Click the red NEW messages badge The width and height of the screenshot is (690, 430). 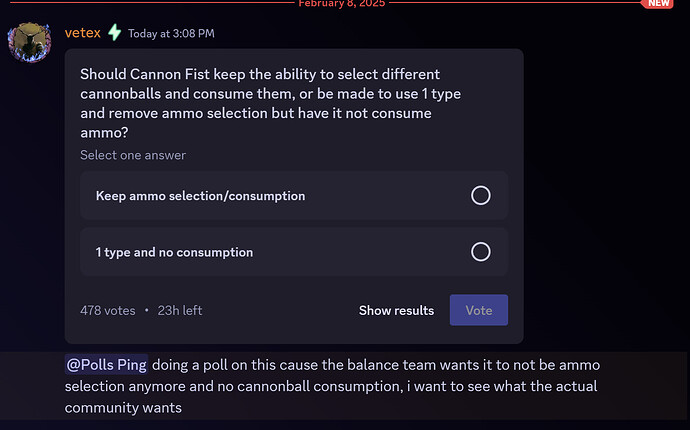[x=658, y=4]
